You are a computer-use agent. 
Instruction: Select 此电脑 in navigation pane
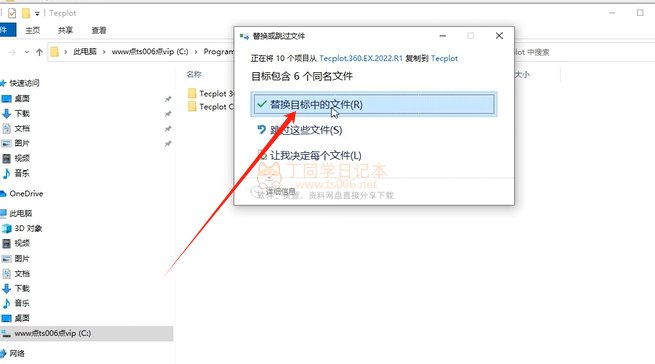[x=20, y=213]
